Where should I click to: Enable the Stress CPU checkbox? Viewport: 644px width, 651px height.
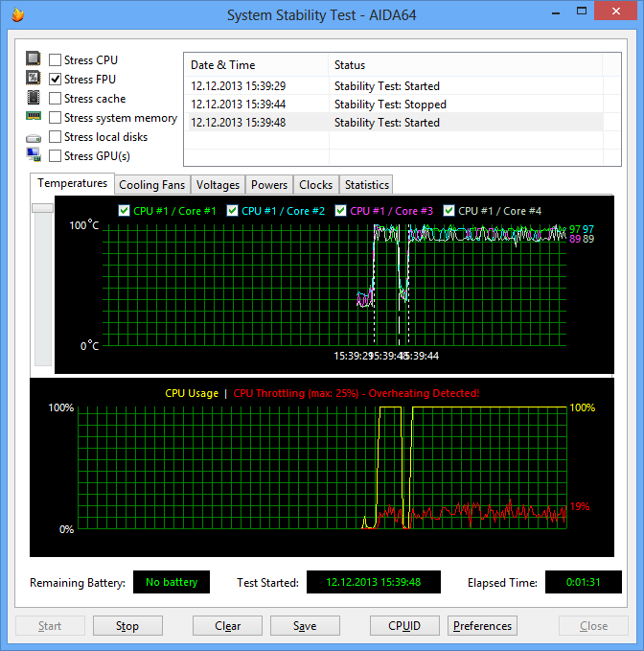pos(55,59)
